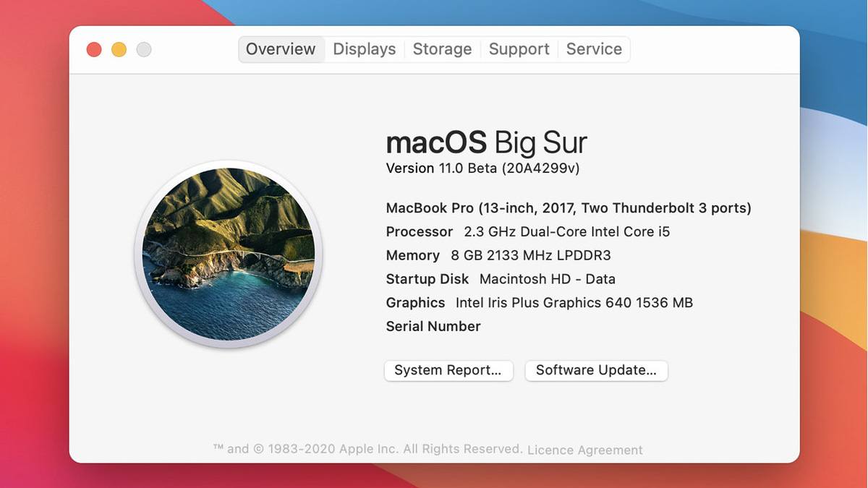
Task: Open the Licence Agreement link
Action: pyautogui.click(x=584, y=450)
